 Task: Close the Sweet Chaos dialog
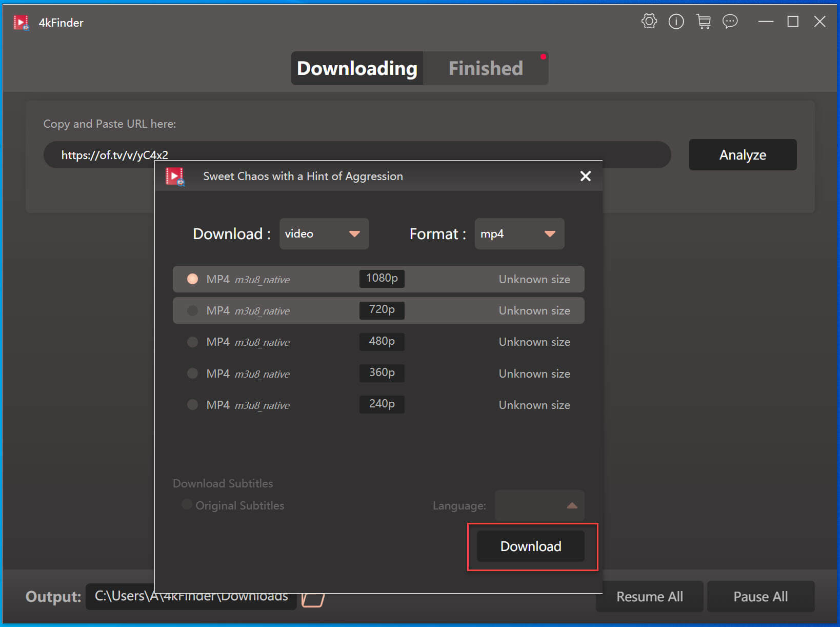click(585, 176)
